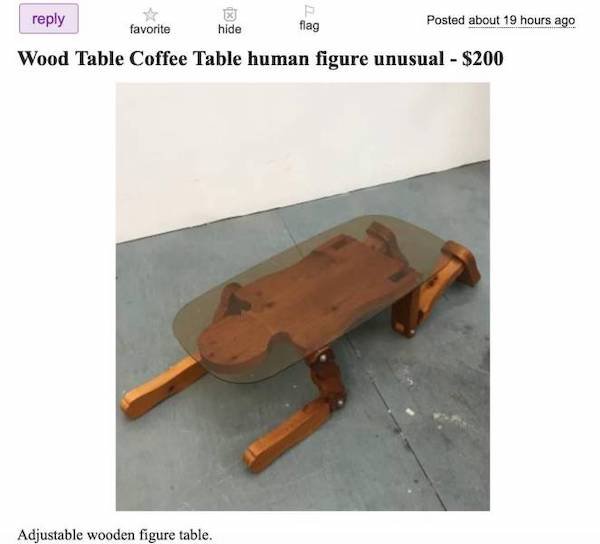Screen dimensions: 600x544
Task: Select the hide text label
Action: [x=230, y=29]
